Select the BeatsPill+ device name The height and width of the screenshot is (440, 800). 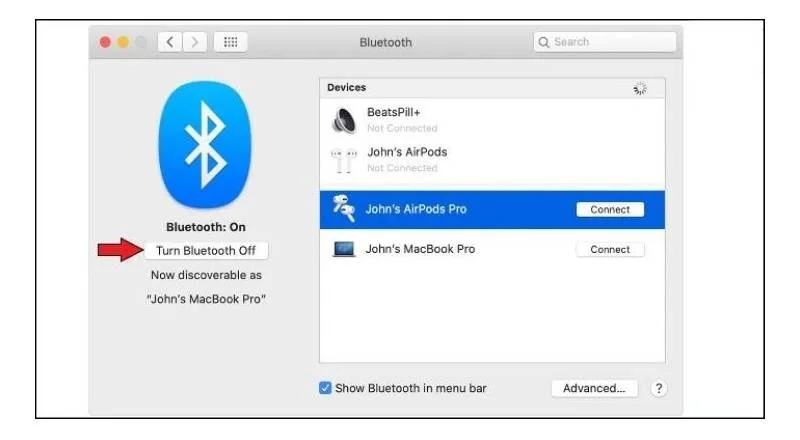(x=393, y=112)
